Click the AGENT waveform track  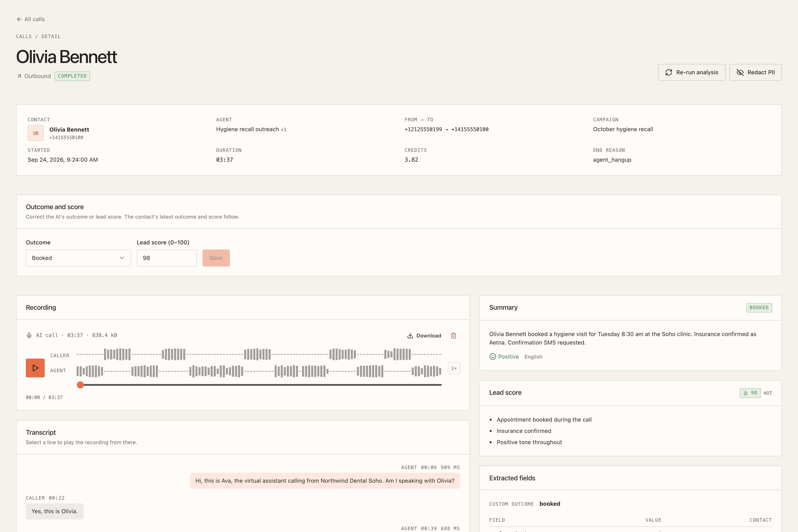[x=259, y=371]
